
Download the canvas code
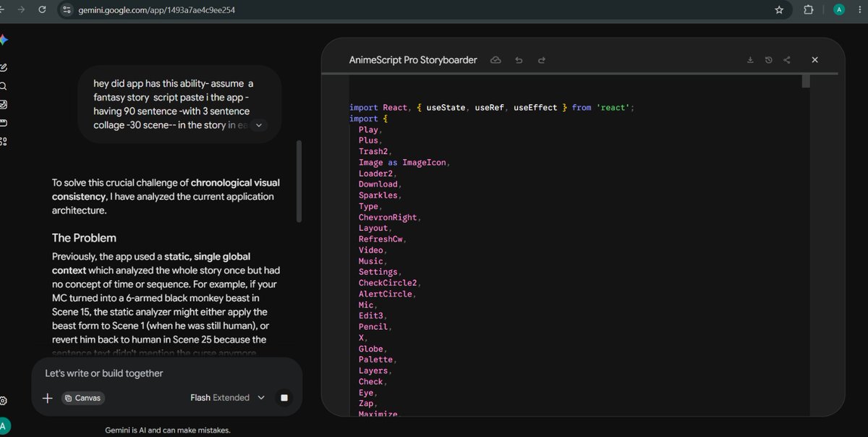click(750, 60)
